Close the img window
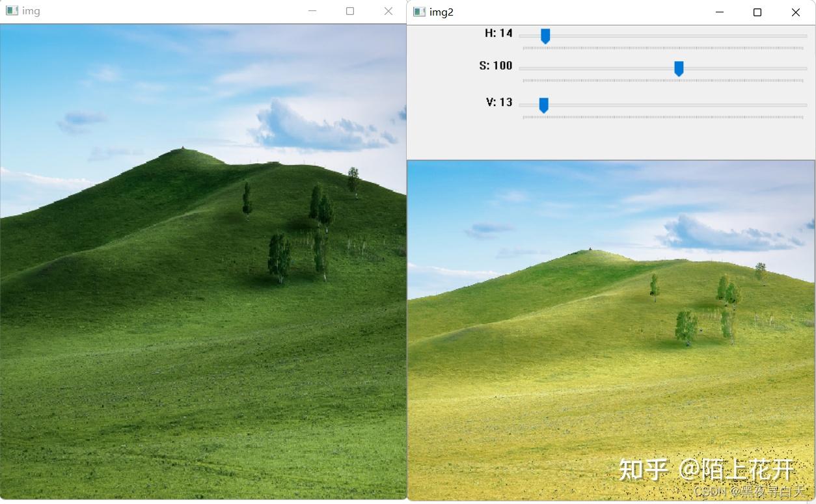This screenshot has height=504, width=816. 388,10
